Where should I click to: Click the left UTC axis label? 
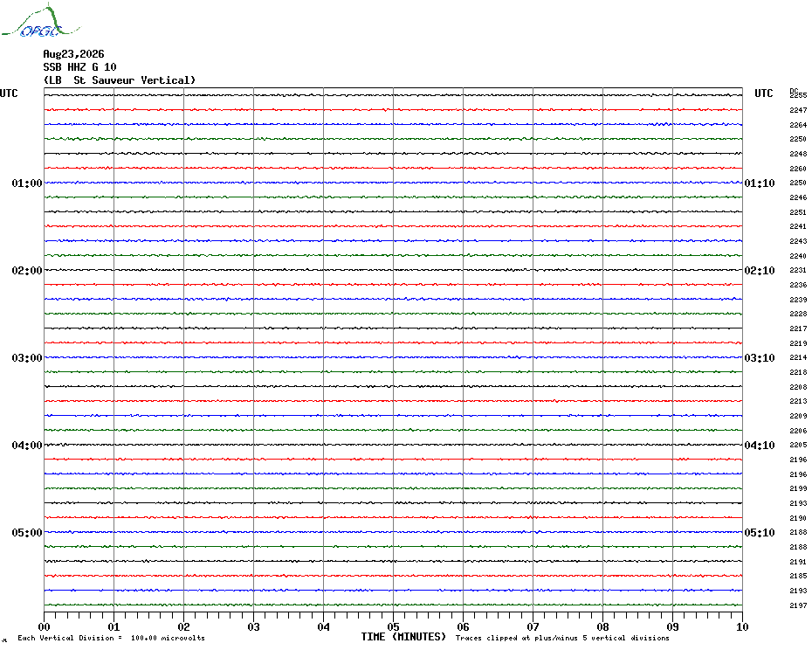pyautogui.click(x=9, y=93)
